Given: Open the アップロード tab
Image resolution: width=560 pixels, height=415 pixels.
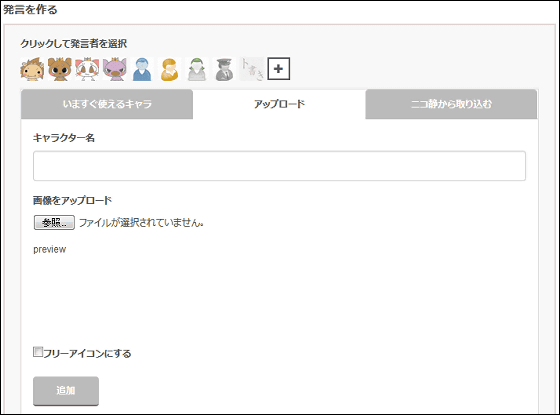Looking at the screenshot, I should (x=279, y=104).
